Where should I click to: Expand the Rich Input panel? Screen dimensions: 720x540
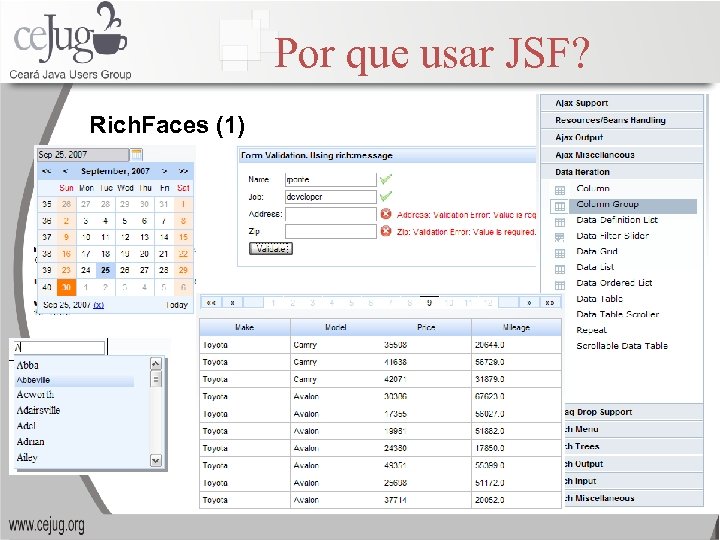click(x=633, y=481)
